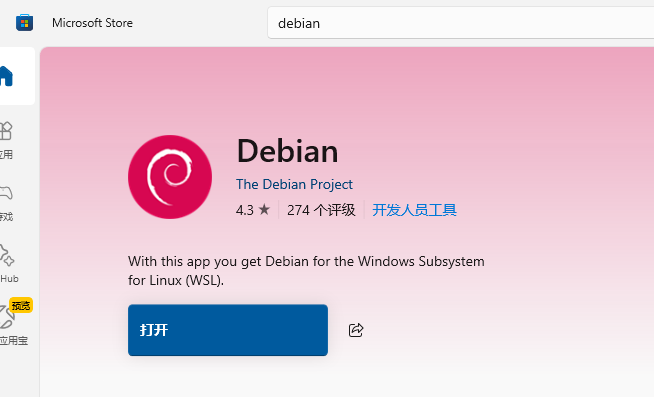Click the 打开 button to launch Debian
Viewport: 654px width, 397px height.
[228, 330]
